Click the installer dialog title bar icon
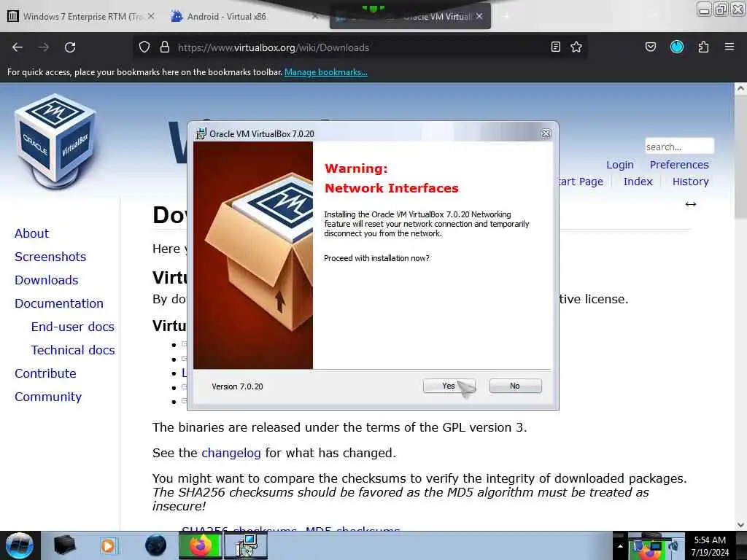 tap(201, 134)
